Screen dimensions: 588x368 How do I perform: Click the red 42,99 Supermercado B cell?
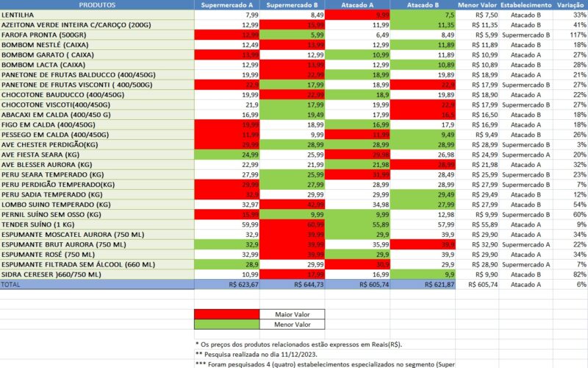pos(292,205)
